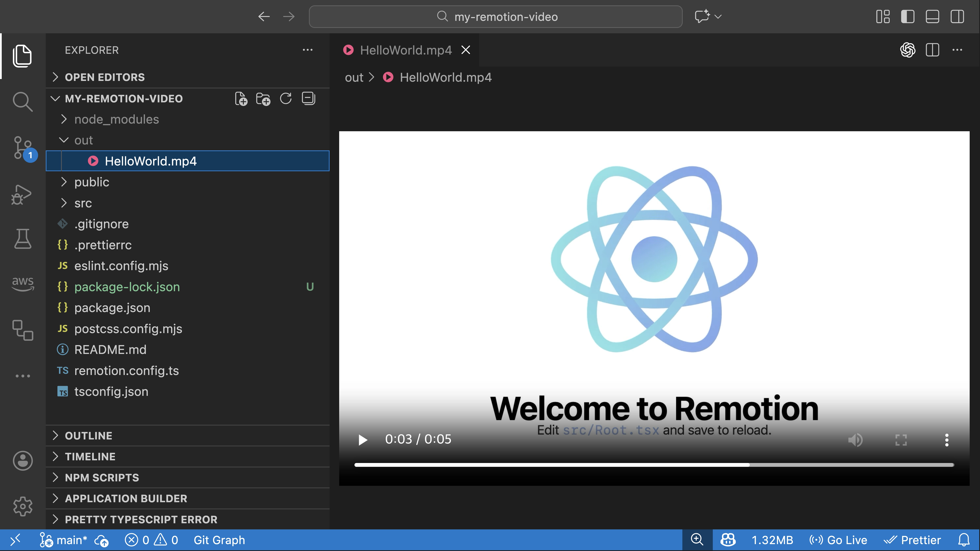Open the Testing flask view
The width and height of the screenshot is (980, 551).
click(x=22, y=238)
